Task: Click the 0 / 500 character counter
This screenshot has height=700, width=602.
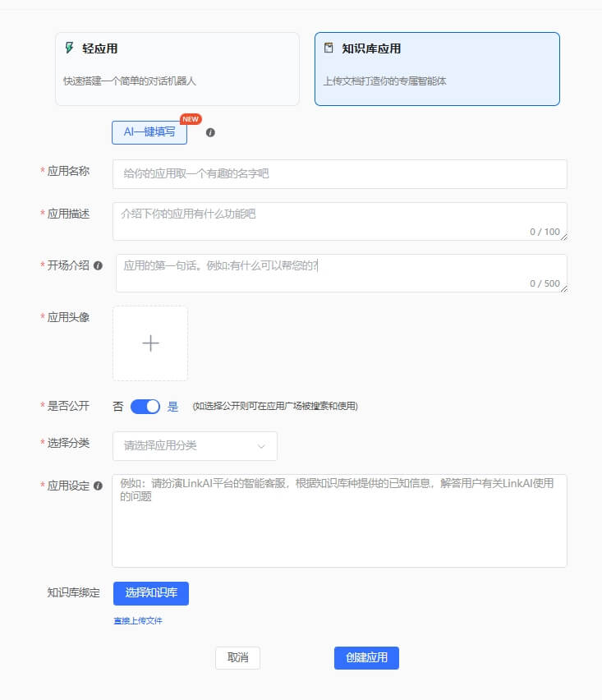Action: (x=545, y=283)
